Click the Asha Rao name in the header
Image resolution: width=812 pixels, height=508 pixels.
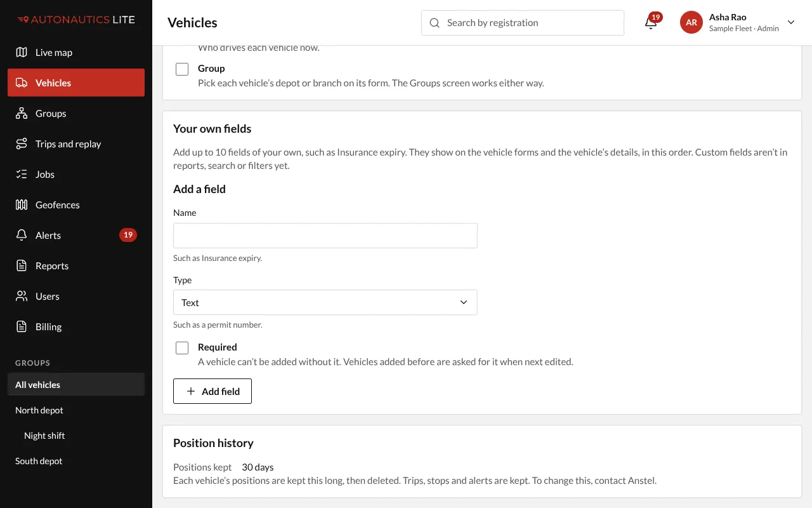pos(728,17)
